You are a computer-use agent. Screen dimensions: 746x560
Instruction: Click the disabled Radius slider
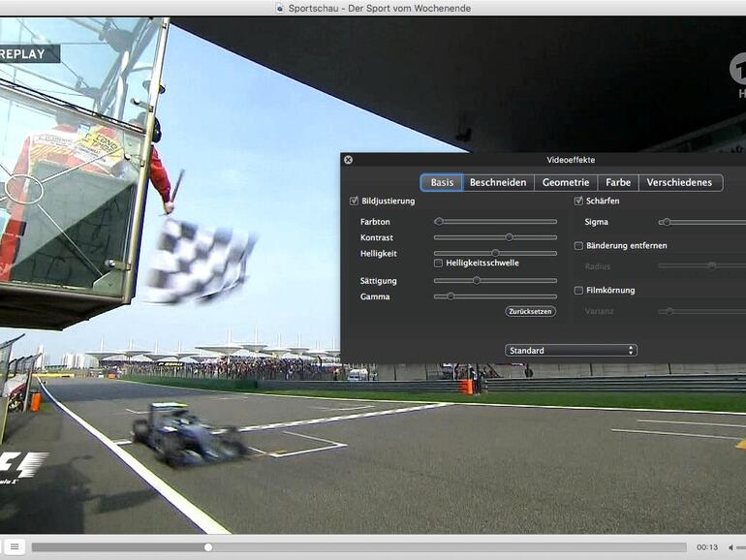(701, 266)
